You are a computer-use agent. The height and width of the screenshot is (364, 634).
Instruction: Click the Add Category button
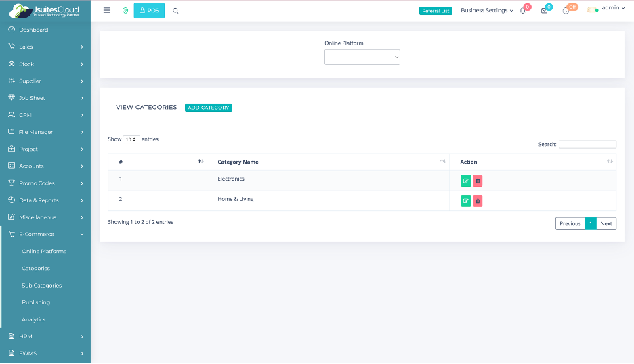pyautogui.click(x=209, y=108)
